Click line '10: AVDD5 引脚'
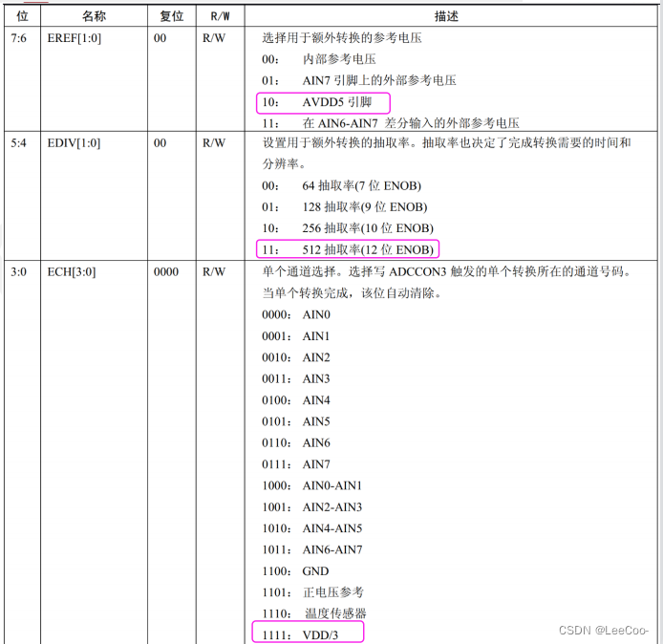This screenshot has width=663, height=644. point(317,102)
